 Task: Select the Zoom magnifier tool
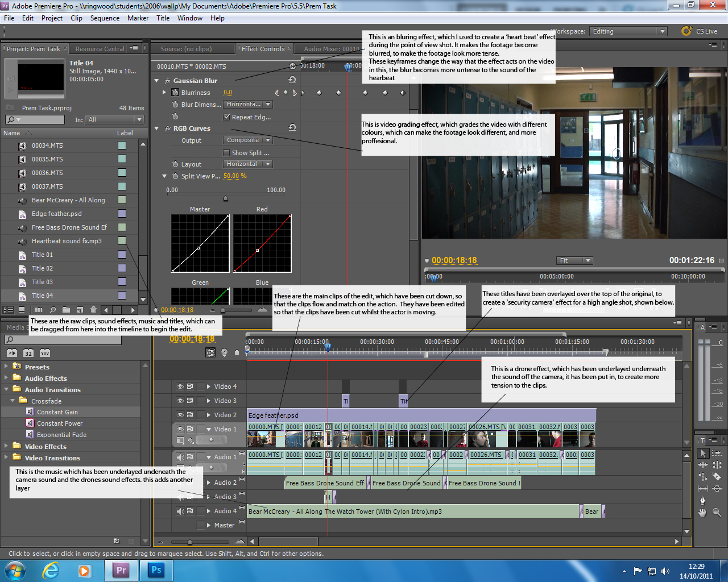[717, 512]
